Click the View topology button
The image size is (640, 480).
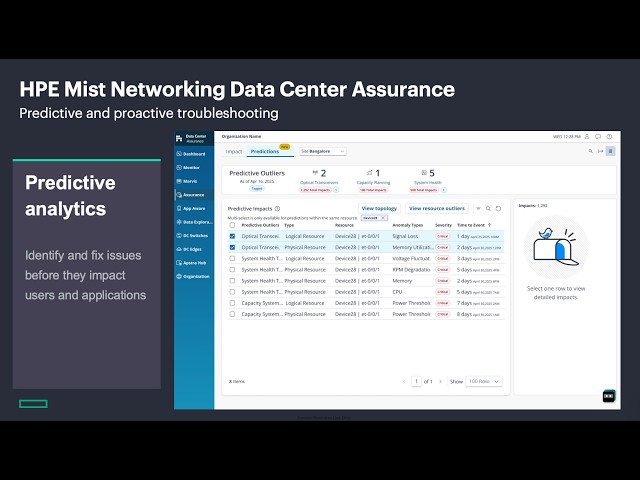coord(379,209)
